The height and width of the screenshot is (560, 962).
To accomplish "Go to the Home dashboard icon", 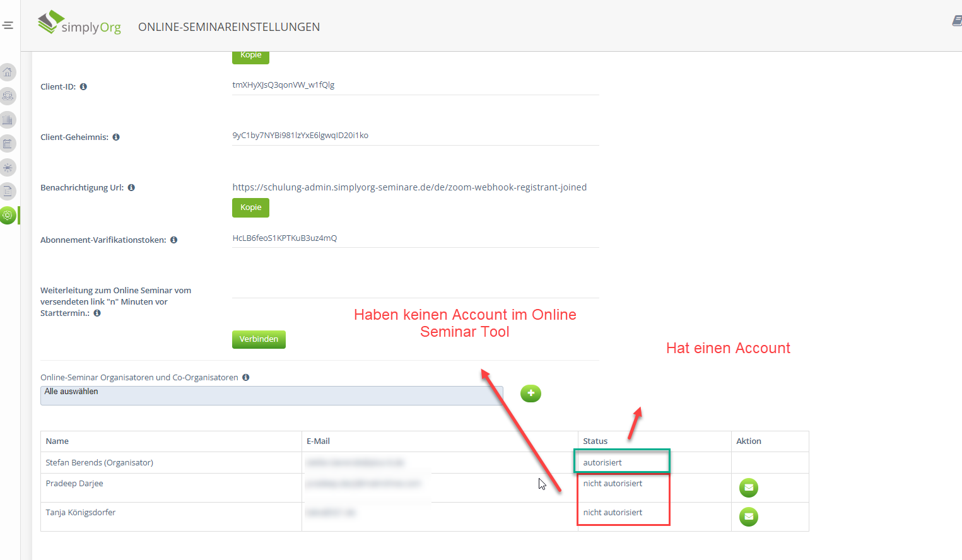I will [x=8, y=72].
